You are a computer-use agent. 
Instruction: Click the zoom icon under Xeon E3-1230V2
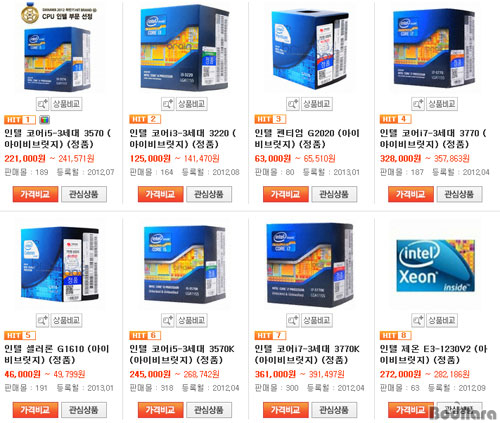pyautogui.click(x=418, y=320)
